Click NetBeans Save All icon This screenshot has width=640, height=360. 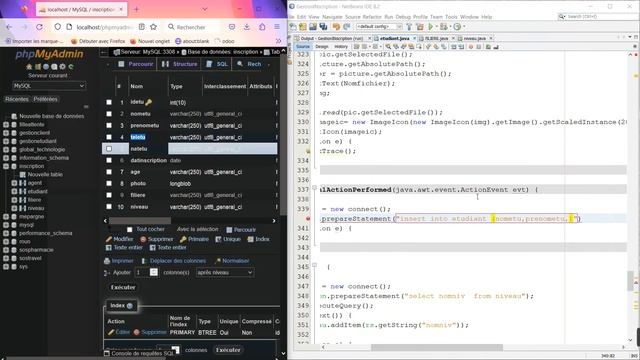323,27
